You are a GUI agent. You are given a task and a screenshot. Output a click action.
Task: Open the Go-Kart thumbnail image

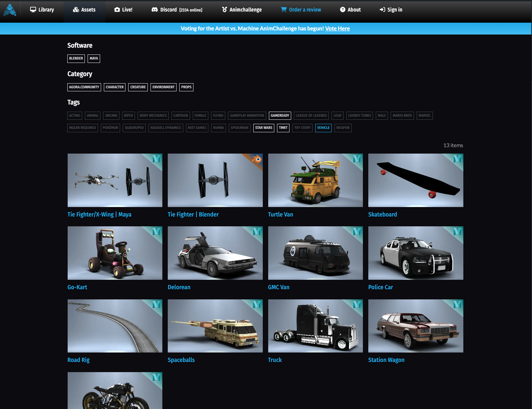[x=115, y=253]
